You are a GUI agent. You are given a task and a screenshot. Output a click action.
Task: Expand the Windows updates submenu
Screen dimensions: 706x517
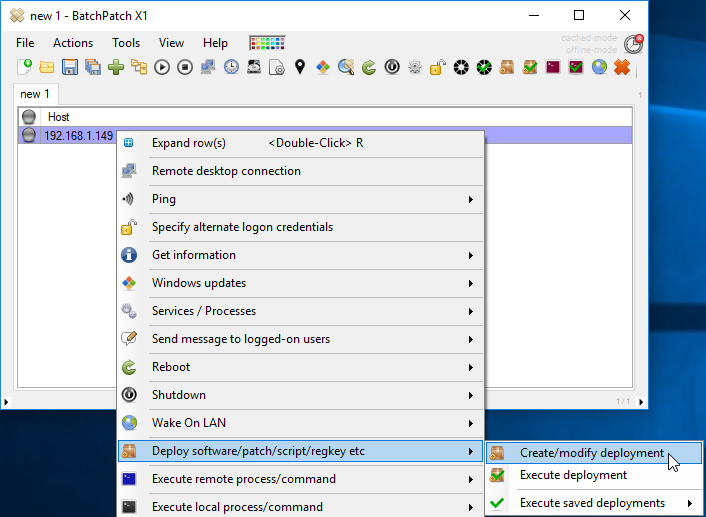tap(300, 283)
